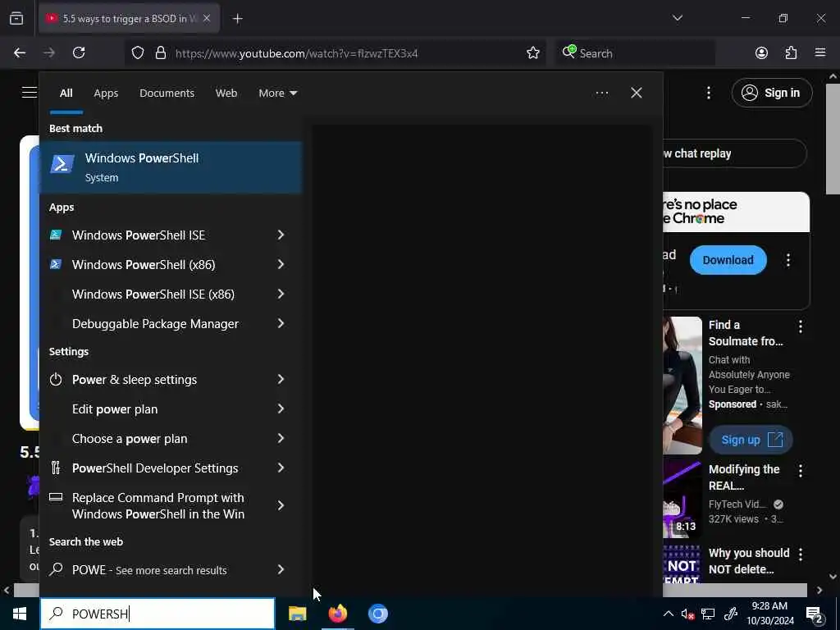Expand Choose a power plan arrow
Screen dimensions: 840x630
coord(281,438)
